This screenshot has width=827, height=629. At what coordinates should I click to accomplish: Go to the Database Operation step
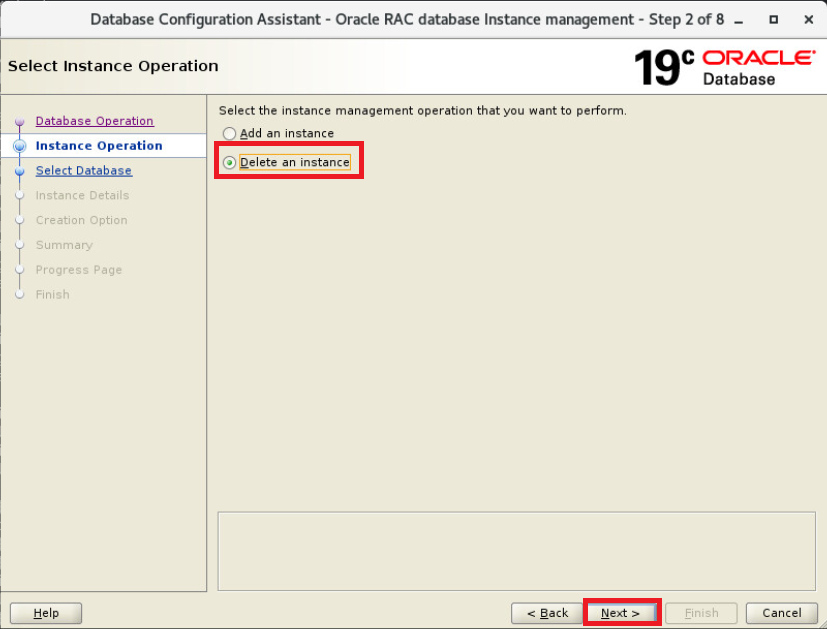point(94,121)
